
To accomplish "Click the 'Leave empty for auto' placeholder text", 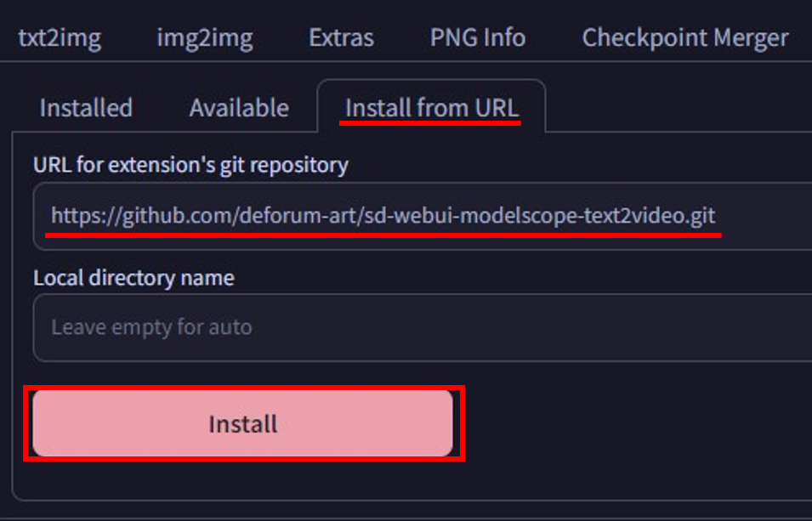I will pos(151,327).
